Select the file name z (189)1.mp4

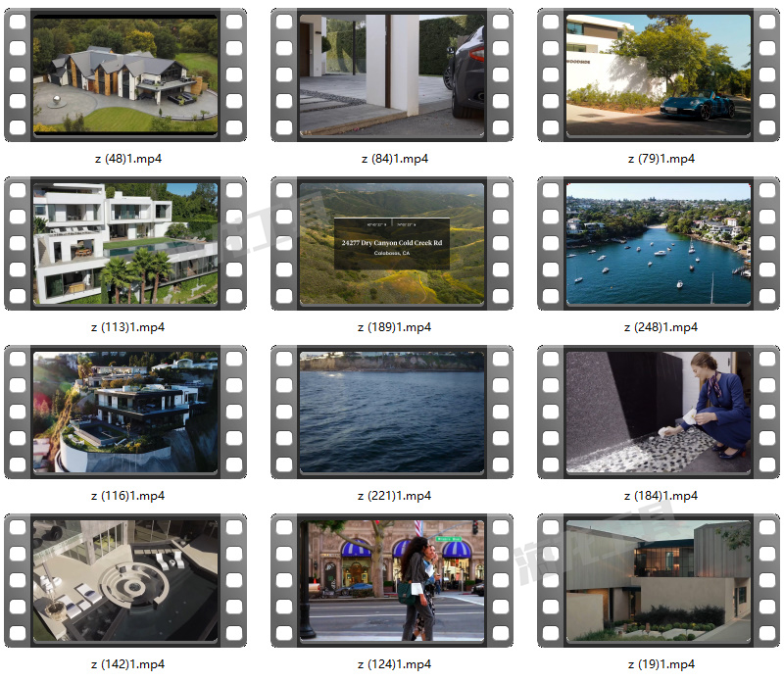coord(394,327)
